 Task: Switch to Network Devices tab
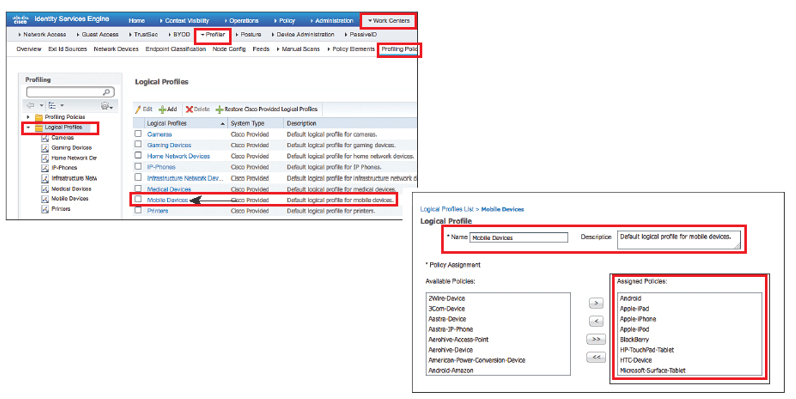[116, 49]
